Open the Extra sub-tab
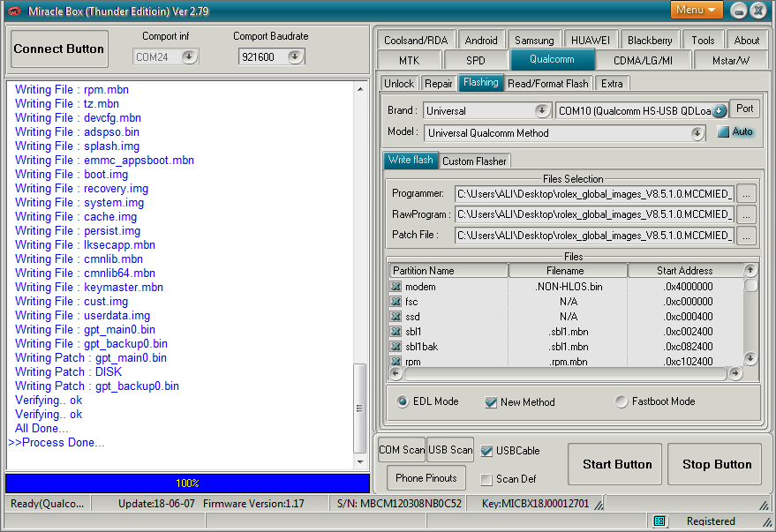The height and width of the screenshot is (532, 776). coord(612,84)
